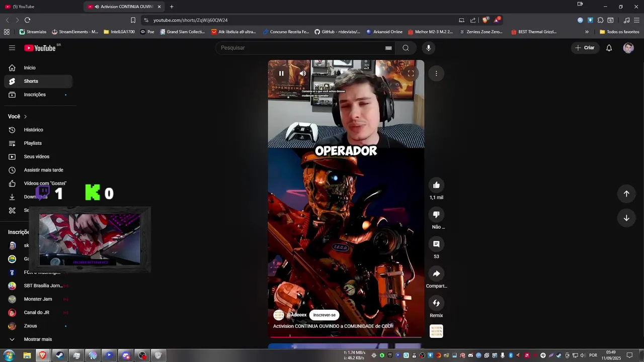Open File Explorer from the taskbar
The height and width of the screenshot is (362, 644).
pos(27,355)
